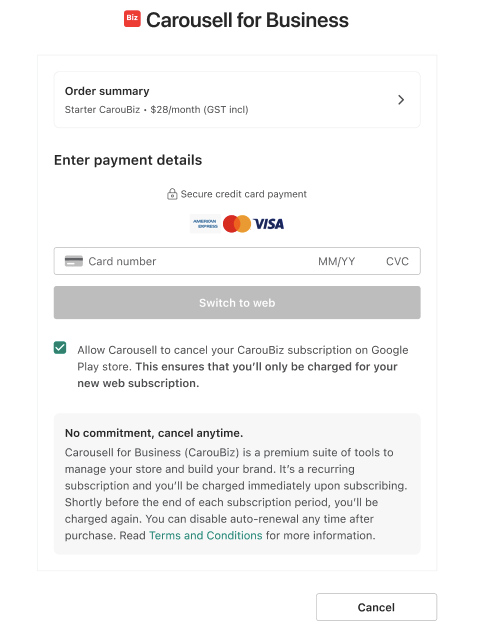This screenshot has height=639, width=487.
Task: Open the Order summary card
Action: (x=237, y=100)
